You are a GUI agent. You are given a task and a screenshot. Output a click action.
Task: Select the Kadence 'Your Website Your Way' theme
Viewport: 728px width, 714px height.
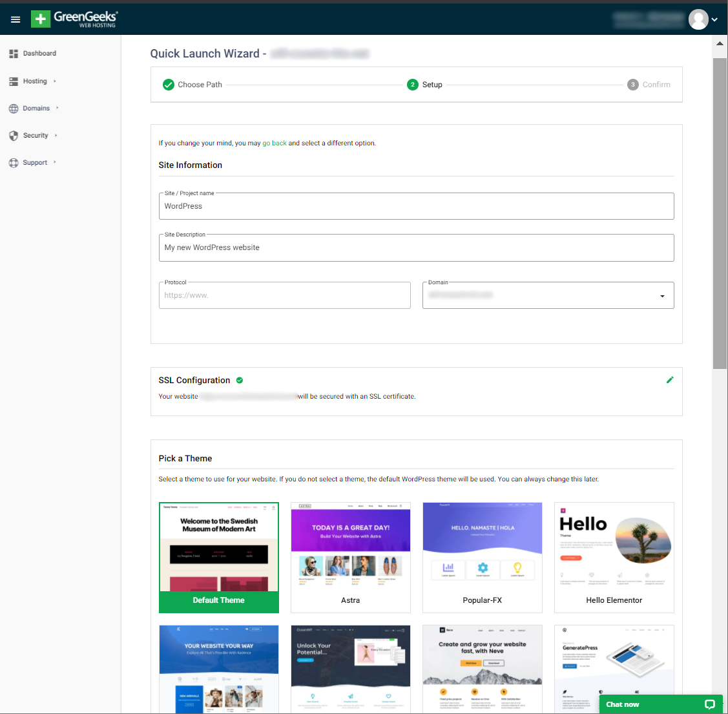pyautogui.click(x=219, y=669)
